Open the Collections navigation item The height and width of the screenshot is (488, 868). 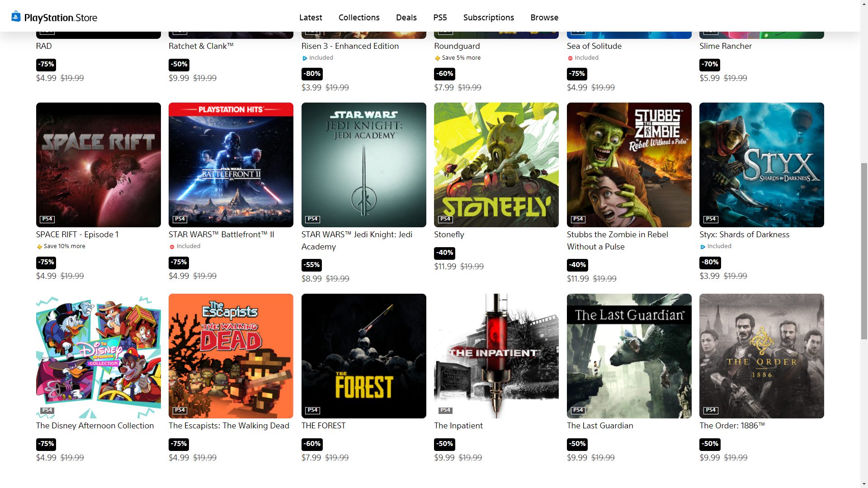(x=359, y=18)
